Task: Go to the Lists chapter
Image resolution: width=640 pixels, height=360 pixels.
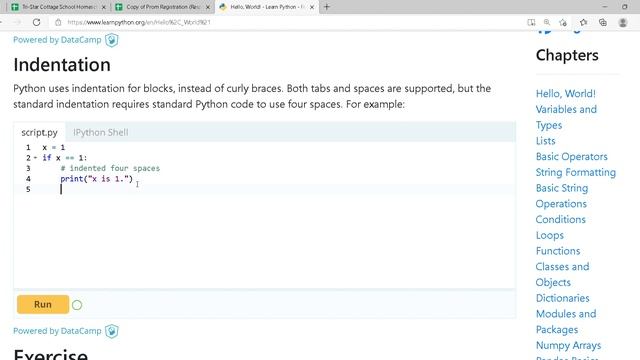Action: [x=545, y=141]
